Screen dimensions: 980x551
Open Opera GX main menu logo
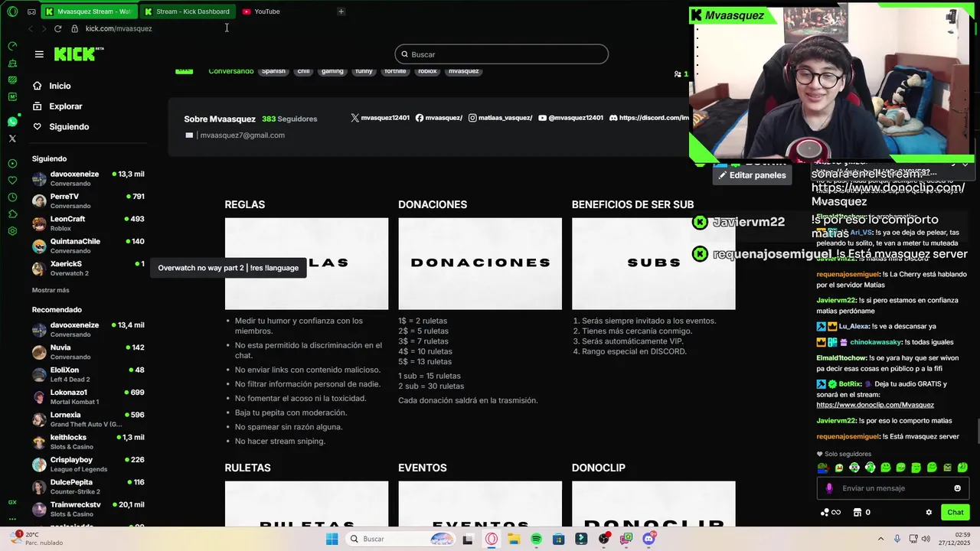tap(12, 11)
